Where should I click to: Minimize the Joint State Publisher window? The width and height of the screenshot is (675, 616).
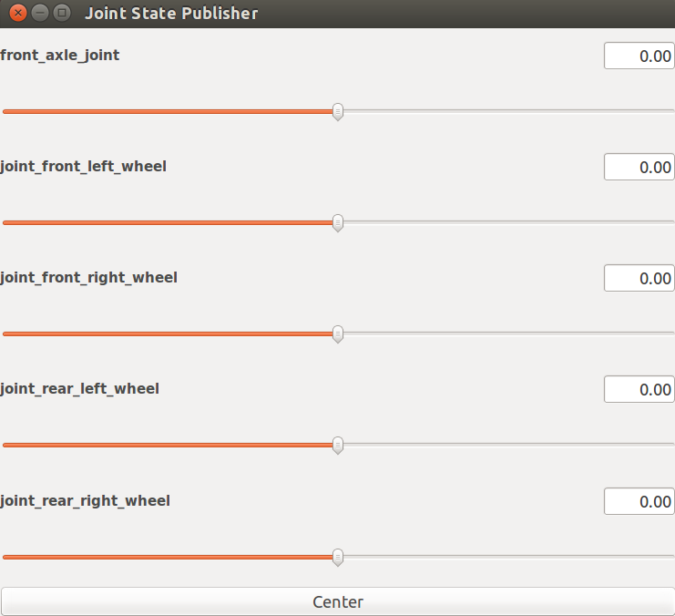click(39, 13)
